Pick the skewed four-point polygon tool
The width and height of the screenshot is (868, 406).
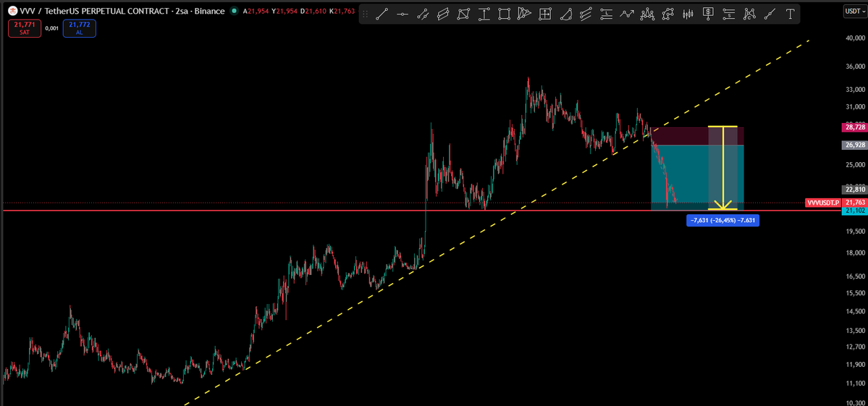[463, 14]
